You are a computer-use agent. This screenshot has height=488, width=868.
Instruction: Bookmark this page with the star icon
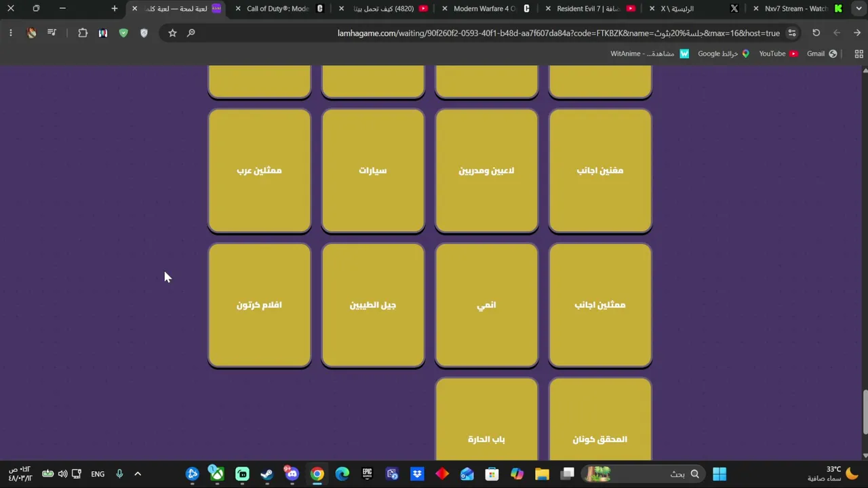(172, 33)
